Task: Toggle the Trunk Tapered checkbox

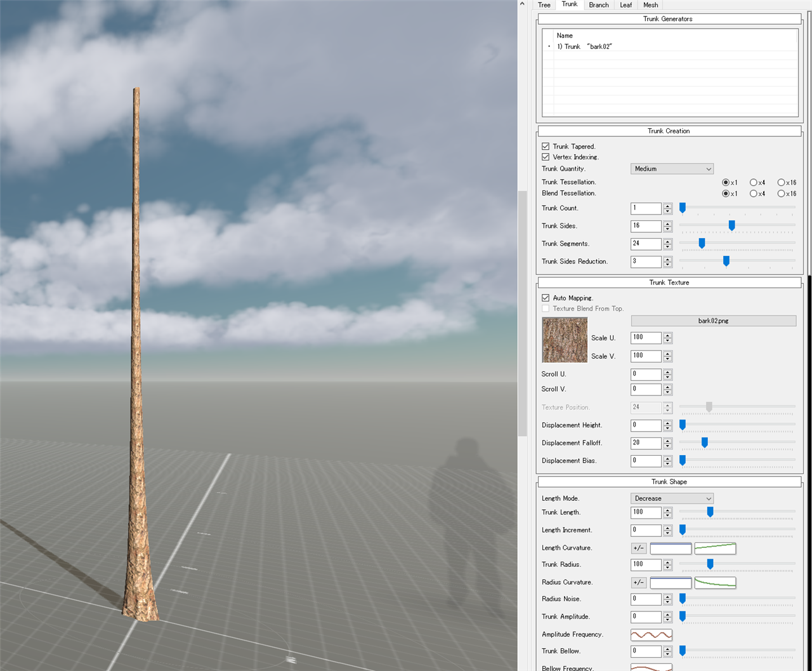Action: tap(546, 146)
